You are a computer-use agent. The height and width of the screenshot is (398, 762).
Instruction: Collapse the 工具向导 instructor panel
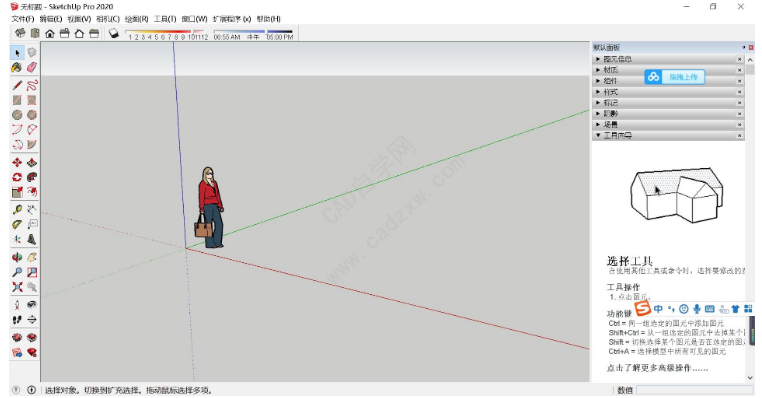click(x=668, y=135)
